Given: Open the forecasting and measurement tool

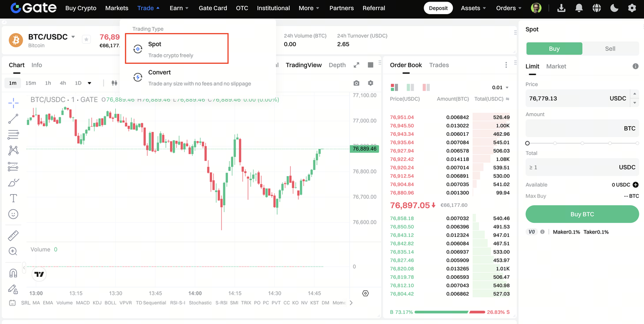Looking at the screenshot, I should click(14, 167).
